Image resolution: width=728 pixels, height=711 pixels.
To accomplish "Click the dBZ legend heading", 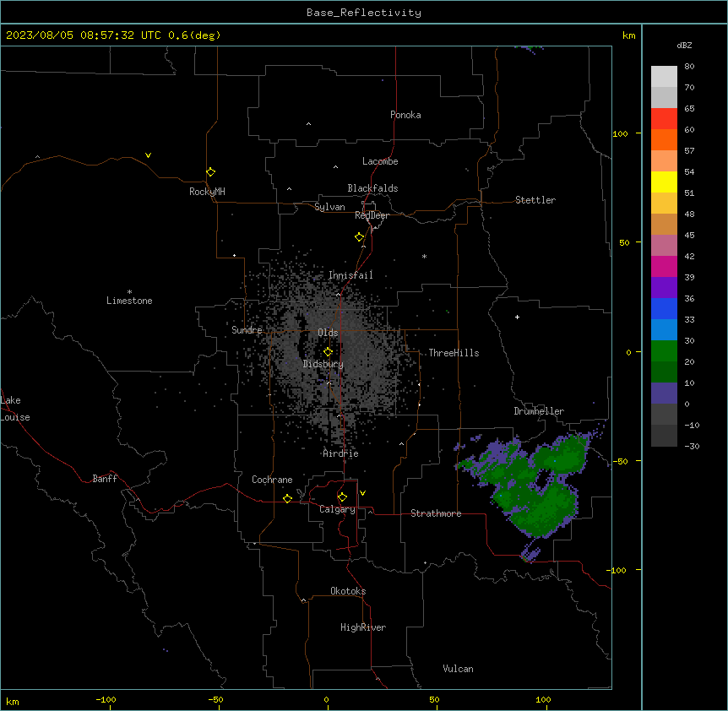I will (684, 45).
